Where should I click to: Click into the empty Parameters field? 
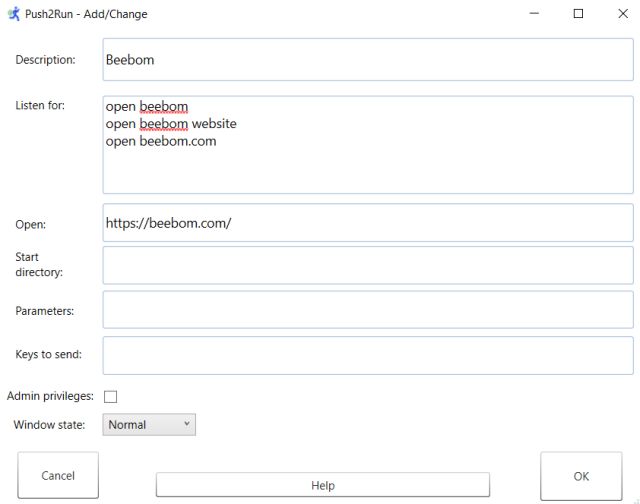tap(367, 310)
